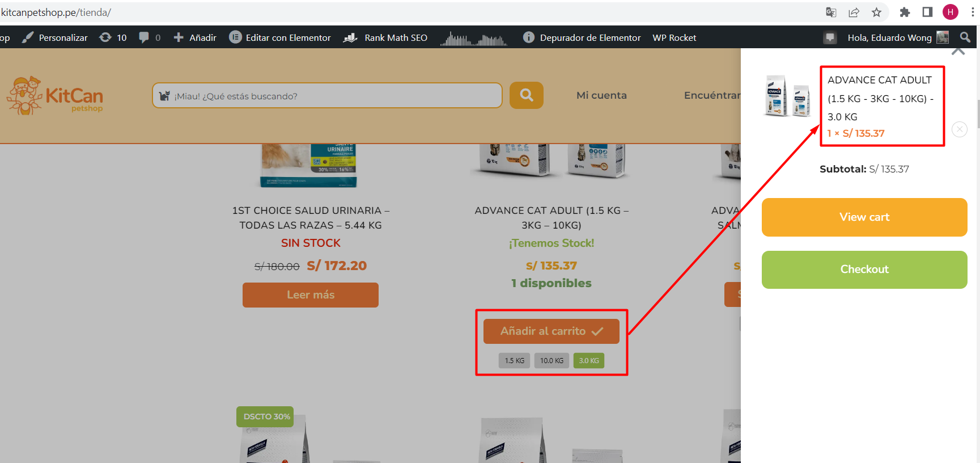This screenshot has width=980, height=463.
Task: Click the page scrollbar thumb
Action: click(978, 115)
